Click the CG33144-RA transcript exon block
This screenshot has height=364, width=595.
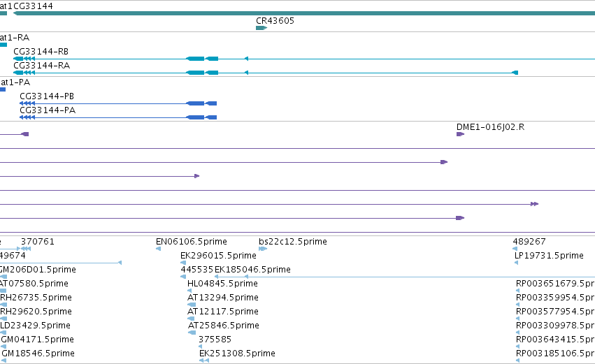196,73
